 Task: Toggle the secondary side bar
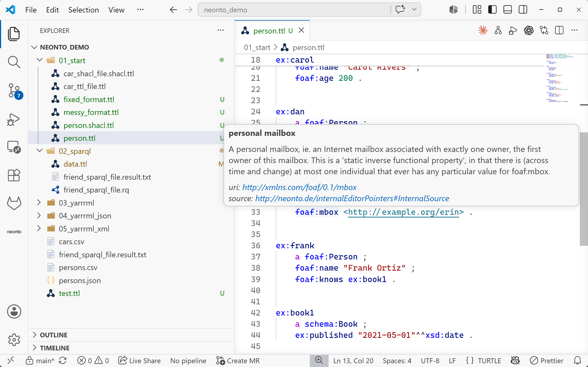[x=523, y=10]
